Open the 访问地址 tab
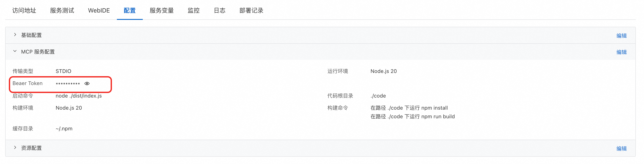This screenshot has width=644, height=164. click(24, 11)
